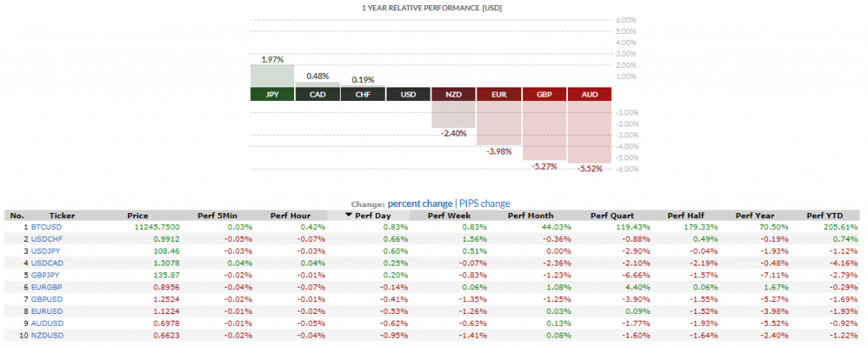This screenshot has height=347, width=868.
Task: Switch to PIPS change view
Action: pos(484,204)
